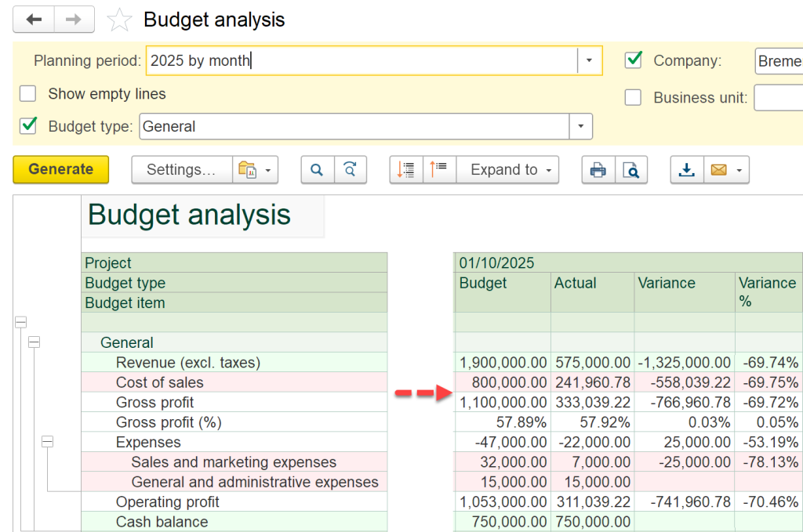Enable the Show empty lines checkbox
This screenshot has height=532, width=803.
coord(27,93)
